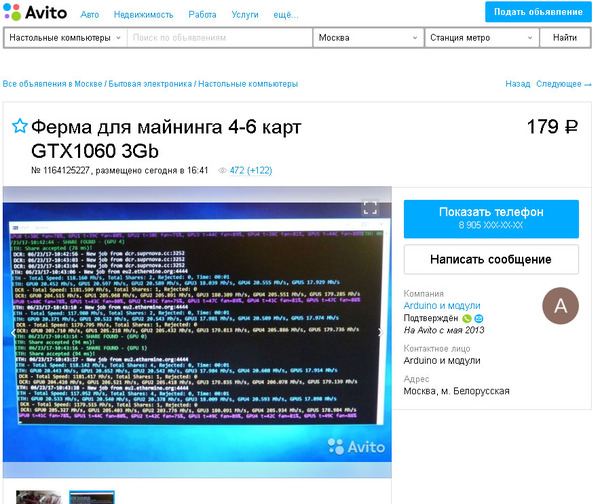Expand the ещё… menu
This screenshot has height=504, width=600.
(x=285, y=15)
